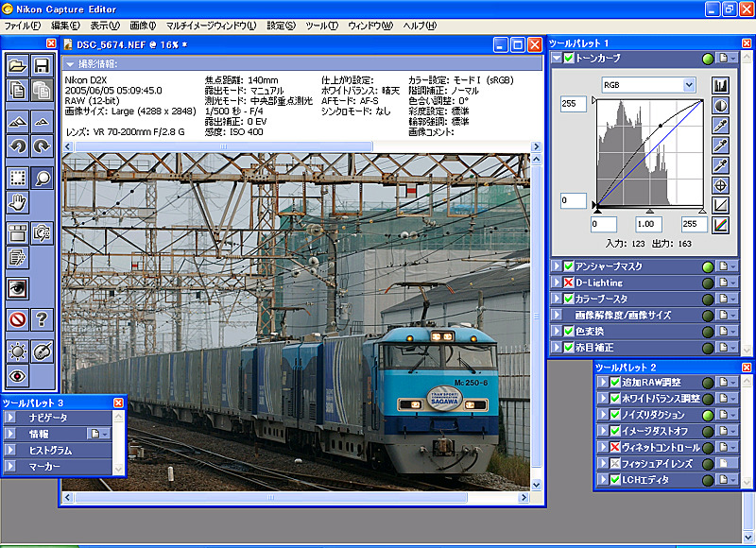Open the 画像 menu

click(x=143, y=26)
